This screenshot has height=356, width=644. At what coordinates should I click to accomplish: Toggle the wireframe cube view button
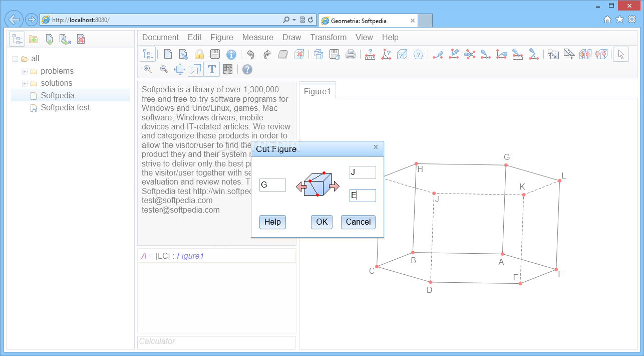196,69
